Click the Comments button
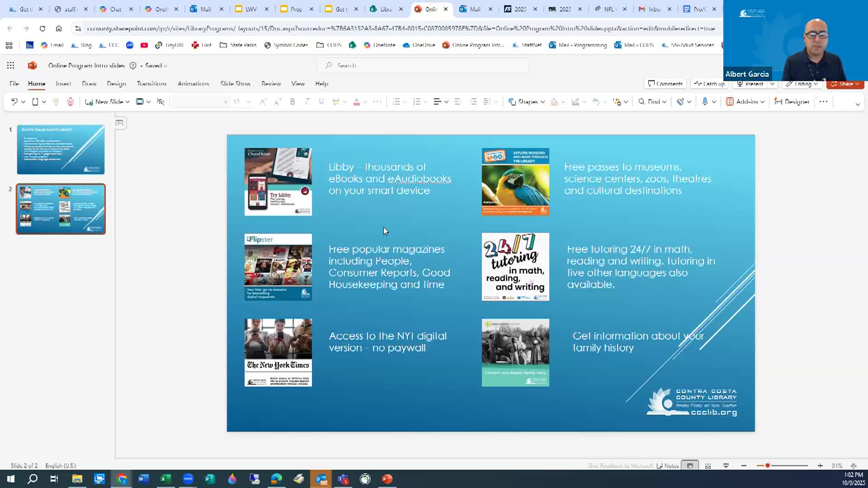This screenshot has width=868, height=488. click(x=665, y=84)
